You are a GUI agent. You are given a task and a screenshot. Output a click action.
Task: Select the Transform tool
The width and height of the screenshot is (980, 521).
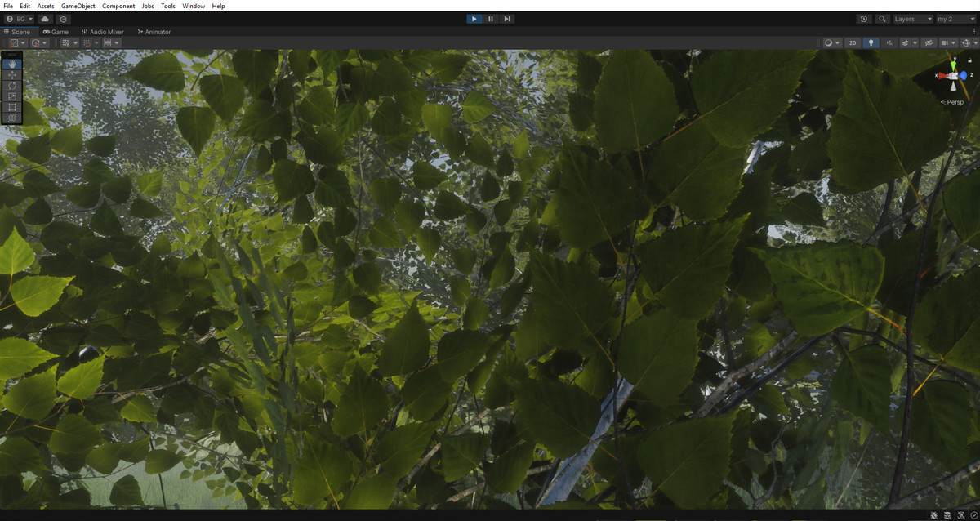(12, 118)
